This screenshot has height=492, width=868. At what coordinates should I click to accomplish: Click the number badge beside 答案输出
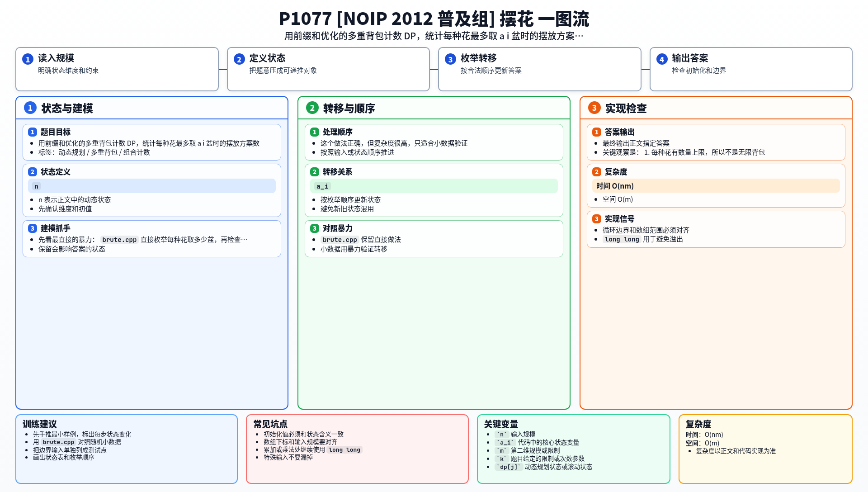[597, 132]
